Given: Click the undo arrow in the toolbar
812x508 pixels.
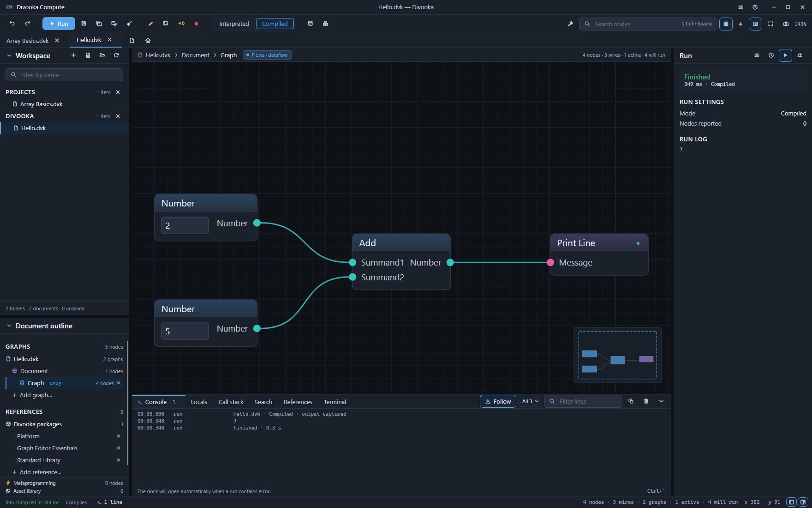Looking at the screenshot, I should [12, 24].
